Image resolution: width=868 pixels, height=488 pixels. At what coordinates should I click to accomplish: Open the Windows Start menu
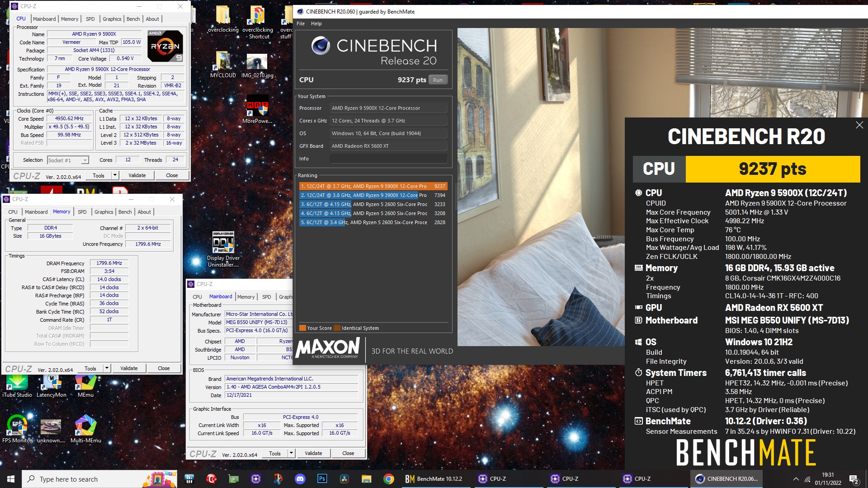point(11,479)
